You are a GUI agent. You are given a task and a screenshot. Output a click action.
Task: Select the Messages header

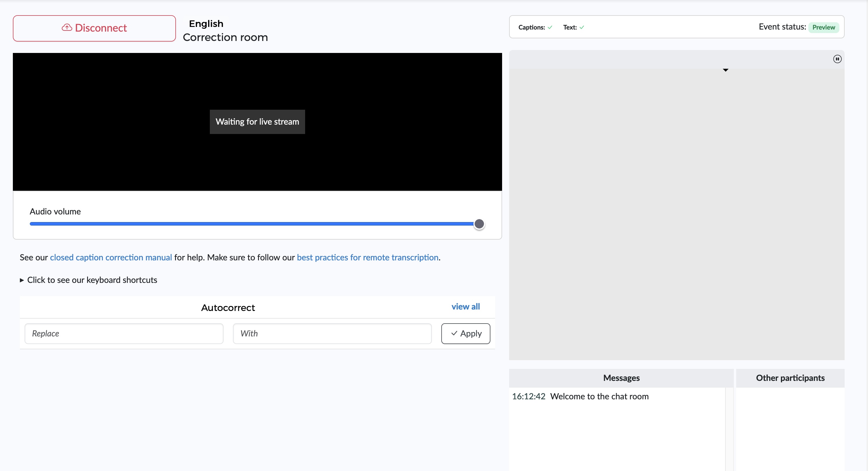(x=621, y=378)
